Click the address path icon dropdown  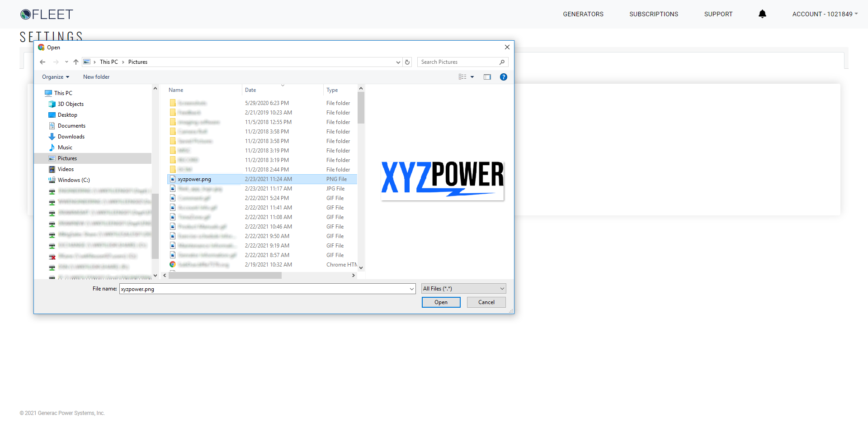[x=87, y=62]
